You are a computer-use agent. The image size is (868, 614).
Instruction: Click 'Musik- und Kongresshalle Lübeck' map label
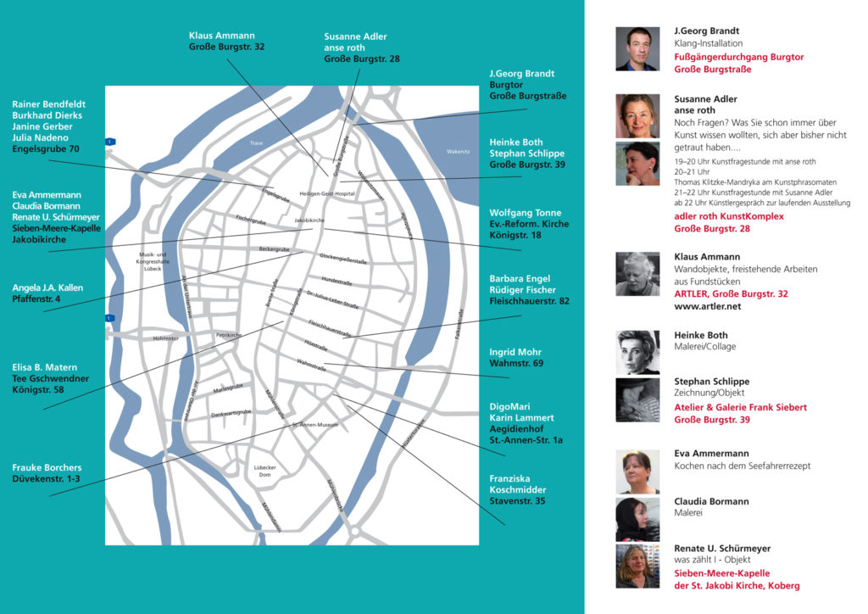(x=153, y=261)
